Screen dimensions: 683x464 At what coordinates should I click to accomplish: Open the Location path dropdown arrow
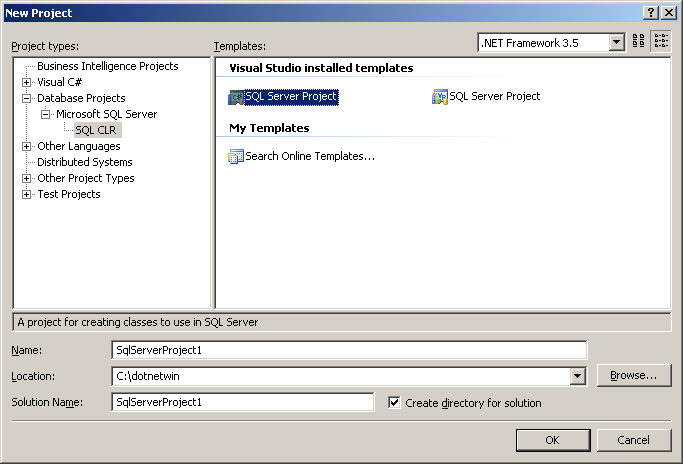point(578,376)
